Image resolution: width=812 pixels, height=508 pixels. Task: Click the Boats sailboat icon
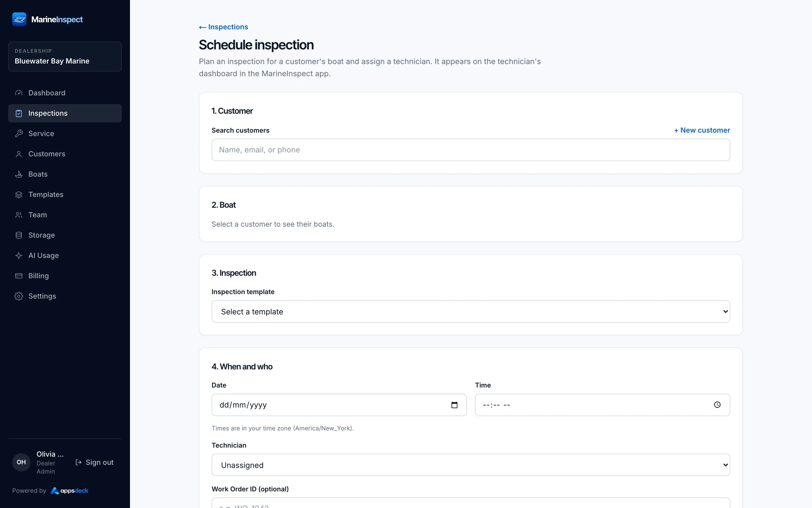19,174
